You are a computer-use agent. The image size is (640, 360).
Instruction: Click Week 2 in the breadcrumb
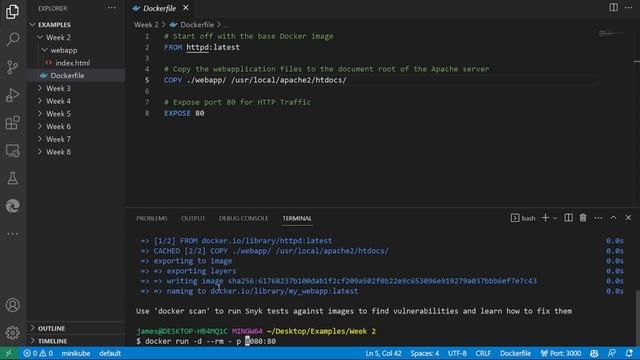[x=146, y=24]
